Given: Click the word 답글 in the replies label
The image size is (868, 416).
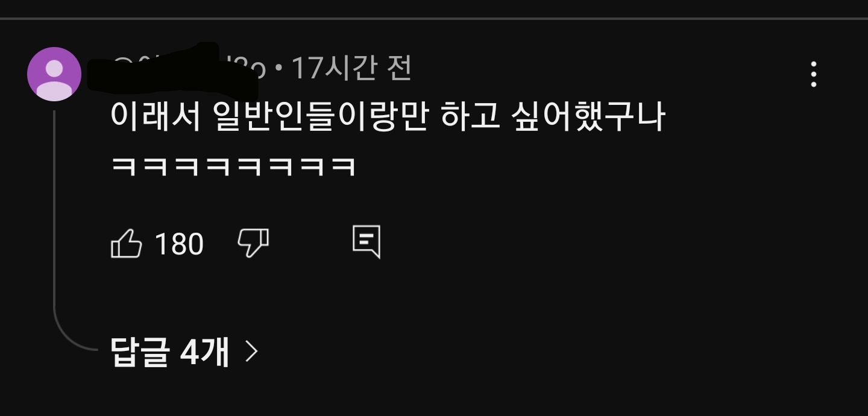Looking at the screenshot, I should pos(139,351).
